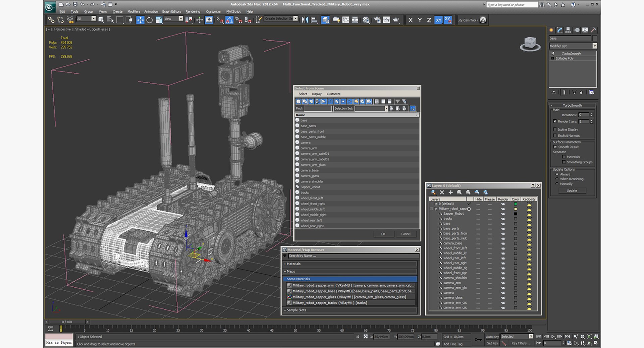Open the Modifiers menu
This screenshot has width=644, height=348.
click(x=134, y=11)
